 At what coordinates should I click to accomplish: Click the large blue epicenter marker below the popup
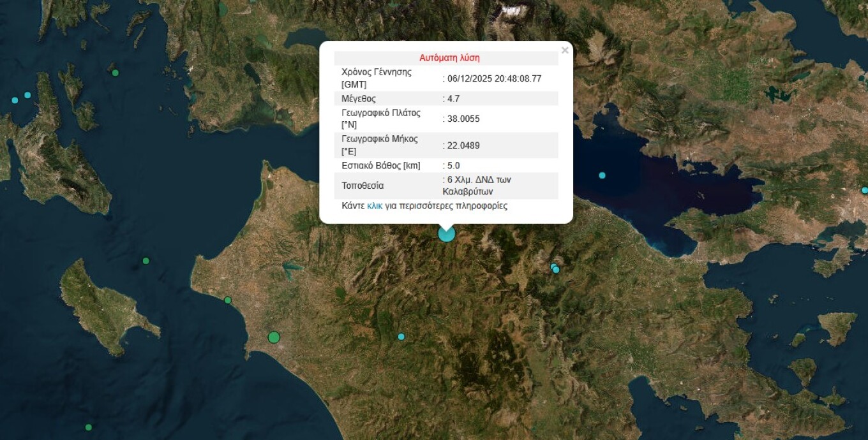click(x=446, y=233)
